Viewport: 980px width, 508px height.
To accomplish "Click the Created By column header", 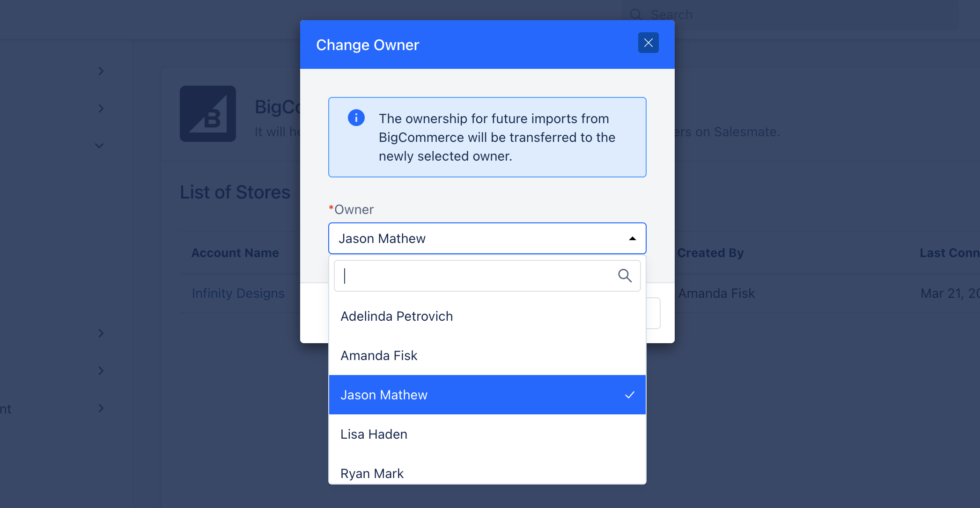I will click(710, 253).
